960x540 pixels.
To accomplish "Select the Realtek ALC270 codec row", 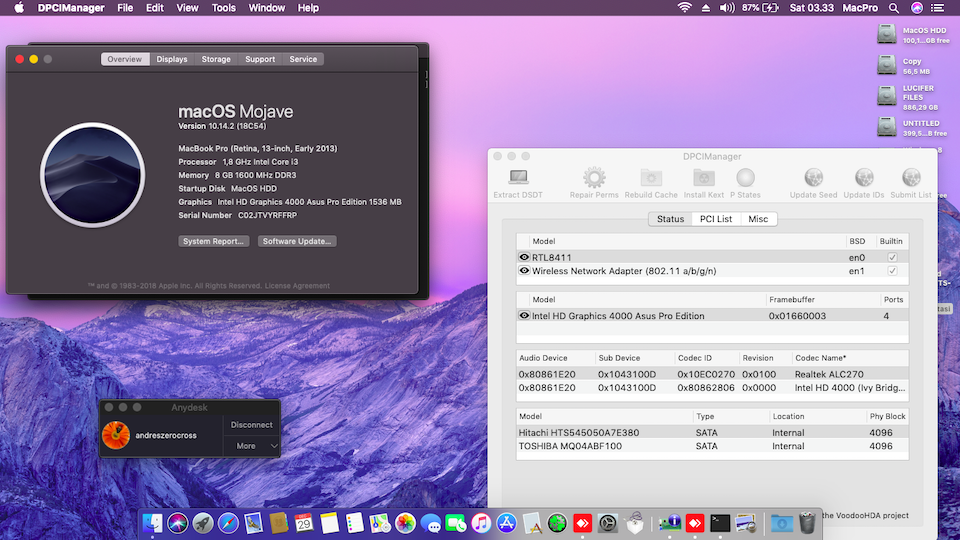I will click(713, 374).
